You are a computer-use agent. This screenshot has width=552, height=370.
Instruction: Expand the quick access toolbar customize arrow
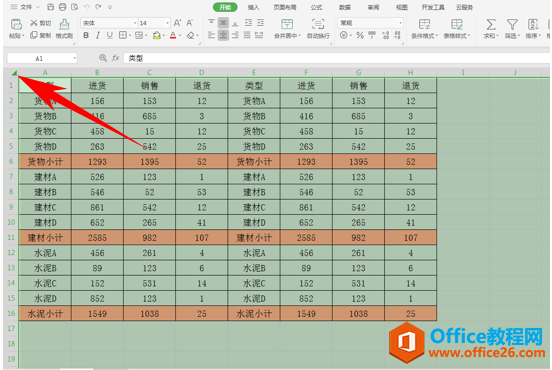(x=110, y=7)
